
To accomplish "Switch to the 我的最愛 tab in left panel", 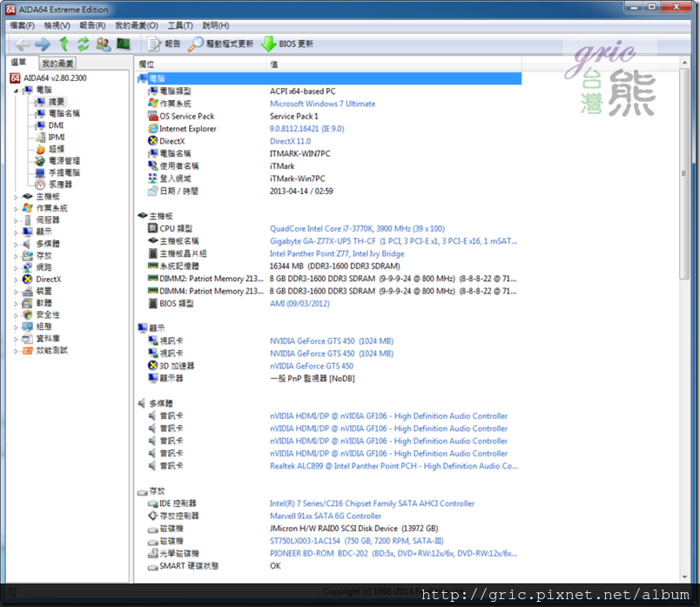I will (57, 64).
